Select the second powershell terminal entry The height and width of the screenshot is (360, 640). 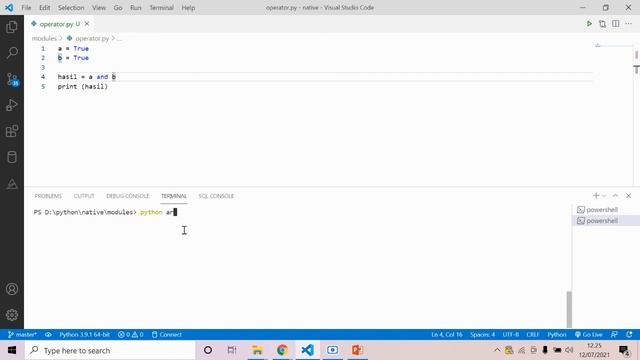click(x=606, y=220)
